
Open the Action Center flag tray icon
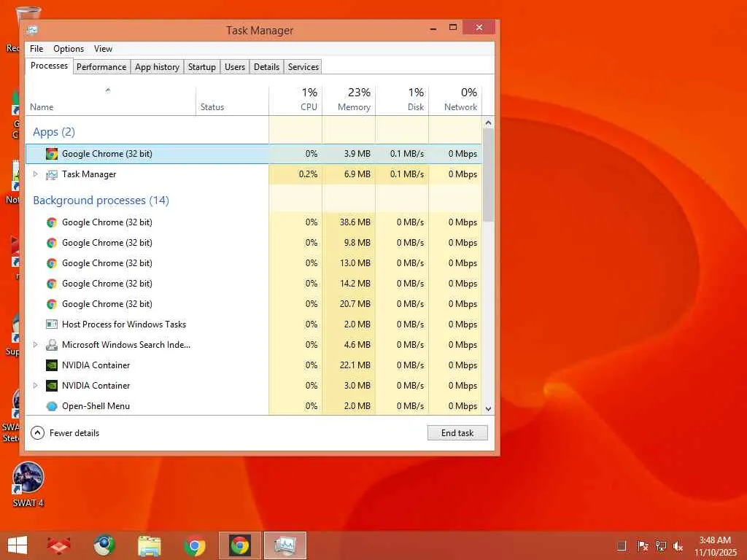click(642, 546)
